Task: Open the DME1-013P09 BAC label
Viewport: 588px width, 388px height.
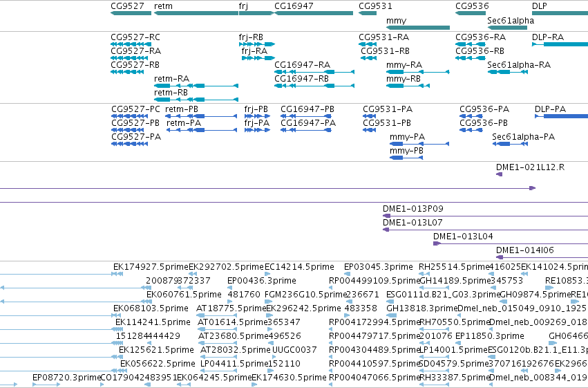Action: pos(413,209)
